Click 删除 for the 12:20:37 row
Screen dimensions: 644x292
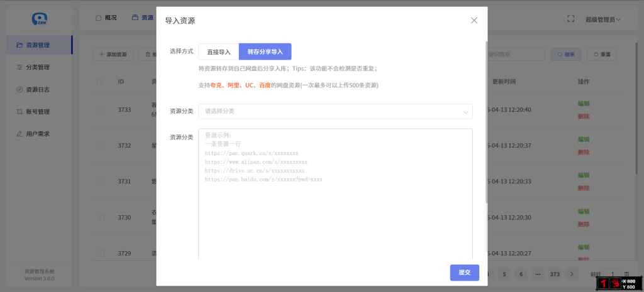tap(584, 152)
